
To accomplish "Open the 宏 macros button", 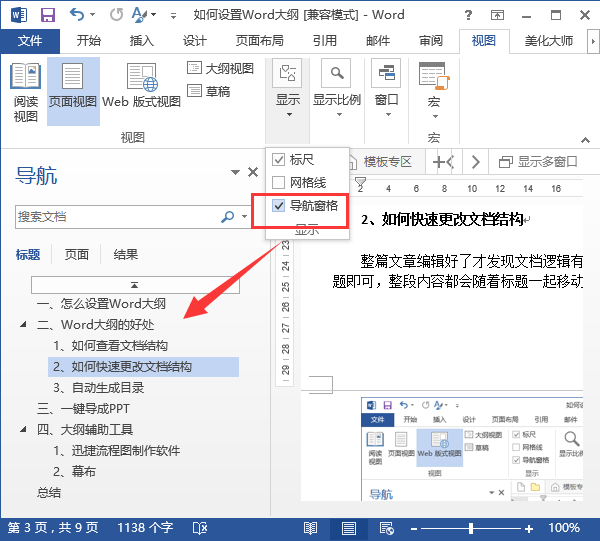I will (x=434, y=90).
